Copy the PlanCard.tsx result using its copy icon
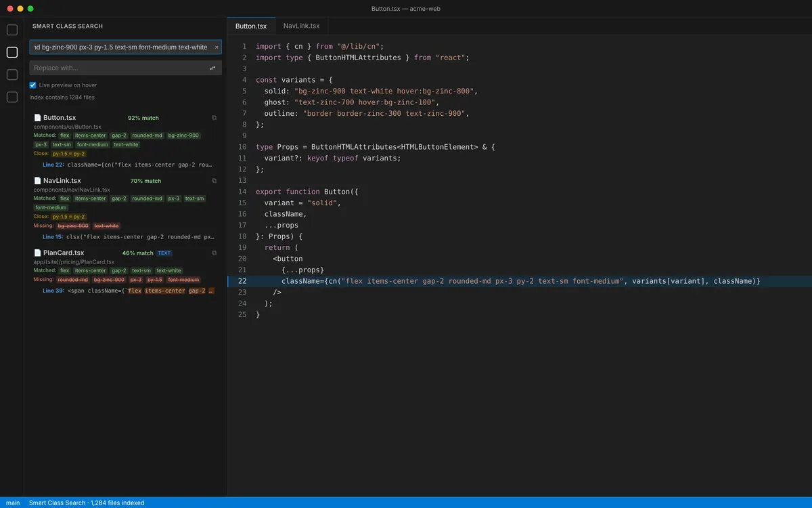This screenshot has height=508, width=812. coord(215,253)
